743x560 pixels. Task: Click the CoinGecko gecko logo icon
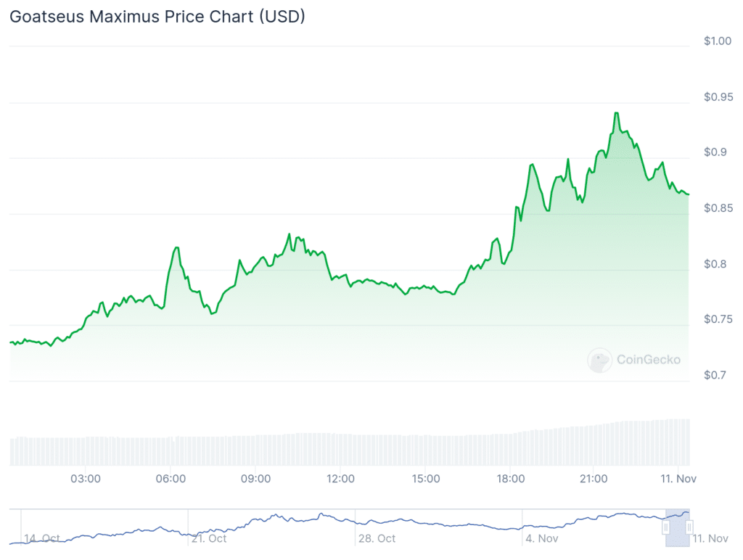point(599,360)
